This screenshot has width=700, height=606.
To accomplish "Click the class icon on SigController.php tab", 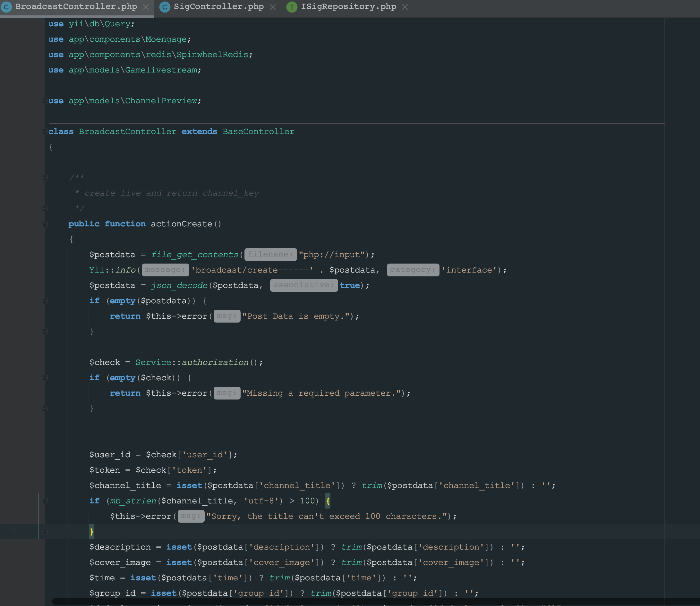I will point(165,6).
